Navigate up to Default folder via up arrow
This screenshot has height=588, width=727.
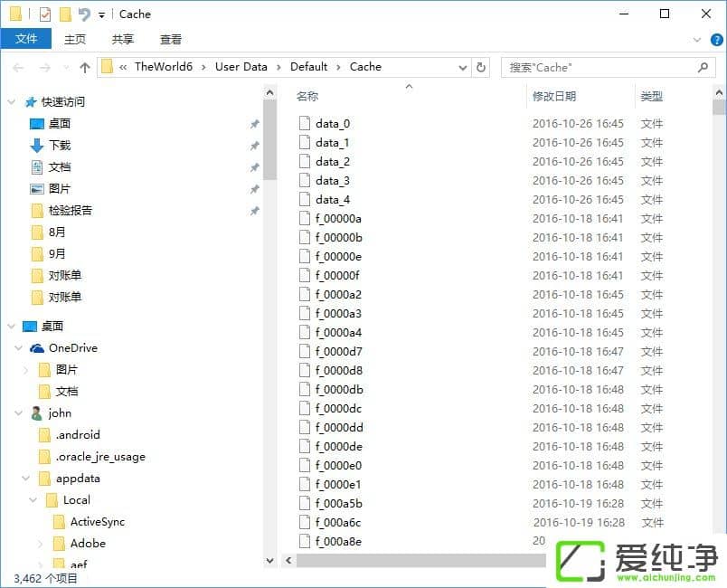click(84, 67)
